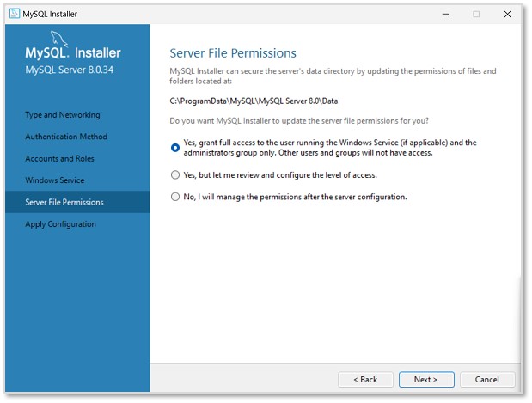Click the maximize button in title bar
Screen dimensions: 532x403
click(476, 14)
